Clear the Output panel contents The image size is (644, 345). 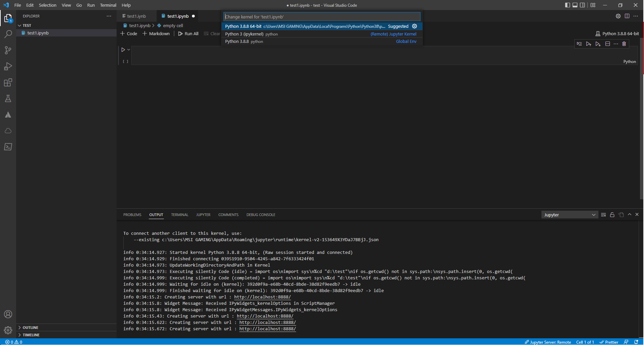[603, 214]
